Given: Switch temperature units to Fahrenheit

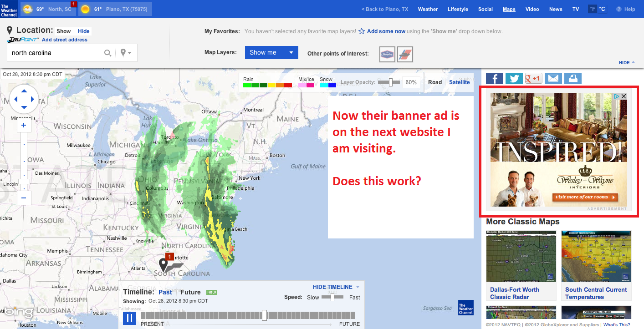Looking at the screenshot, I should pos(593,9).
